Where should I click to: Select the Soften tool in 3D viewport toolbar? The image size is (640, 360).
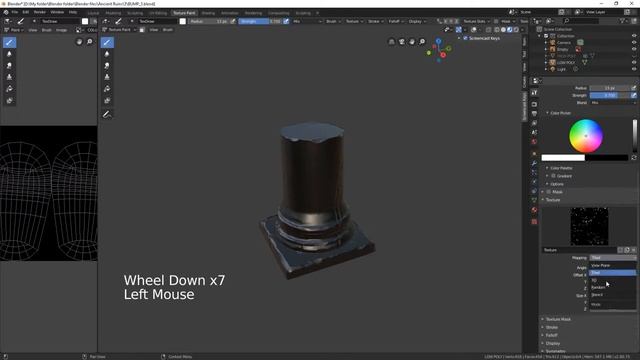coord(107,54)
